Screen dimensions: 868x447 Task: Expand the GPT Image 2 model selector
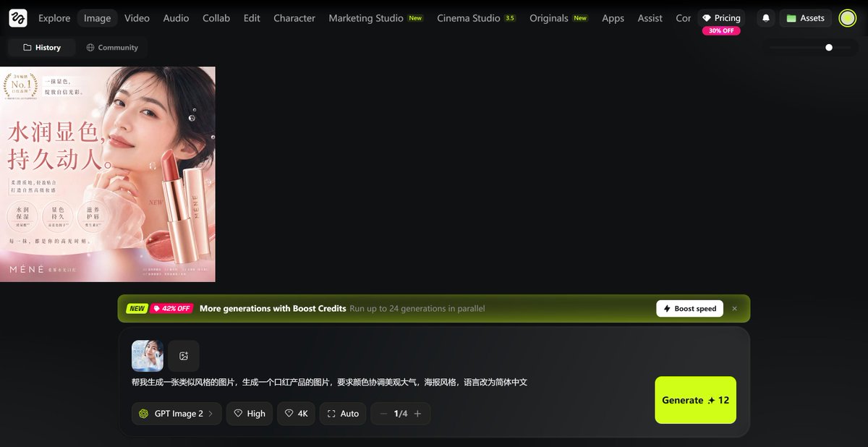[x=176, y=414]
